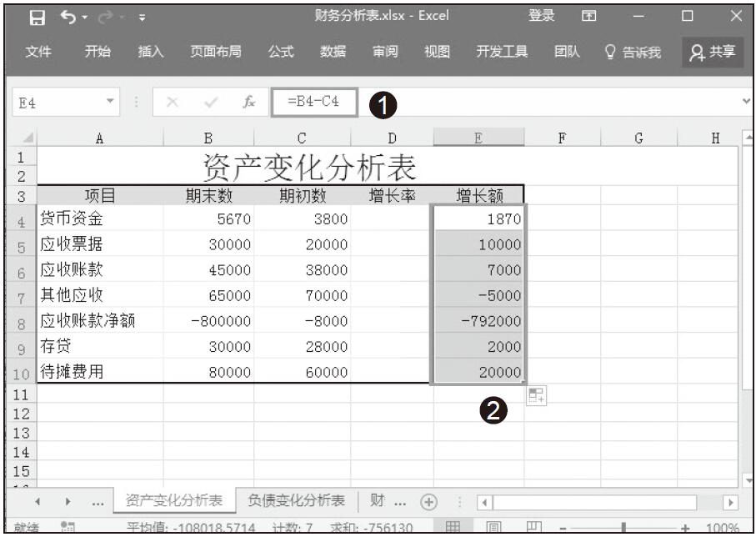Click the Save icon in title bar
This screenshot has height=537, width=756.
click(x=38, y=16)
